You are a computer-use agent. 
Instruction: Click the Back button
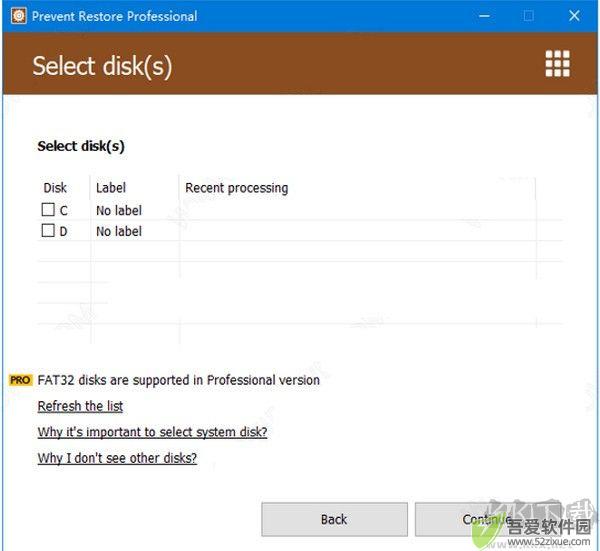[x=334, y=519]
